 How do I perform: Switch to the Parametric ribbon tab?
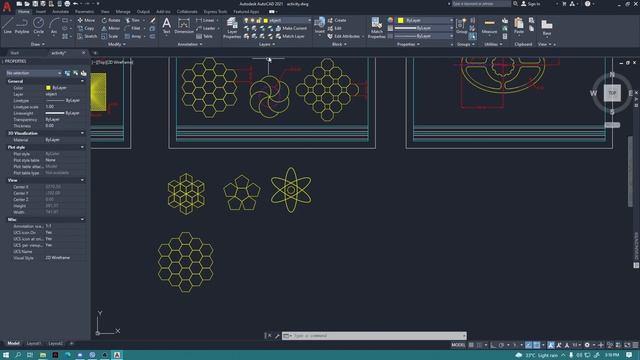[x=84, y=11]
